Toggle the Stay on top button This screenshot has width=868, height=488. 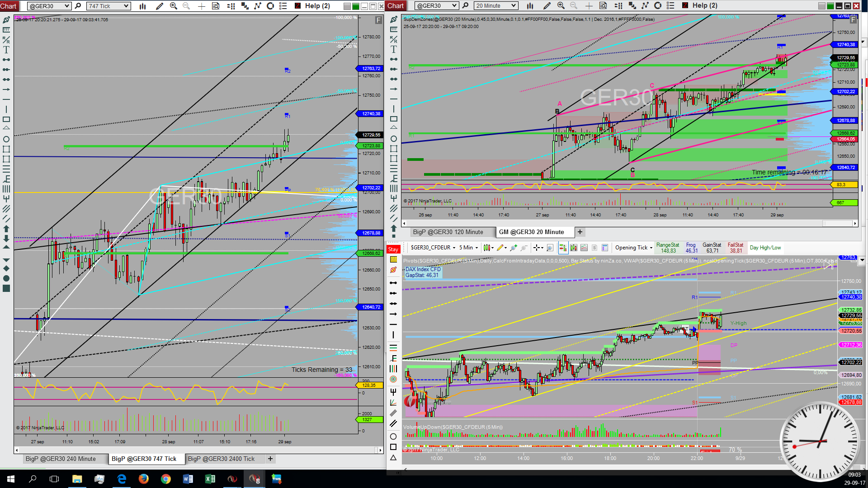[393, 249]
